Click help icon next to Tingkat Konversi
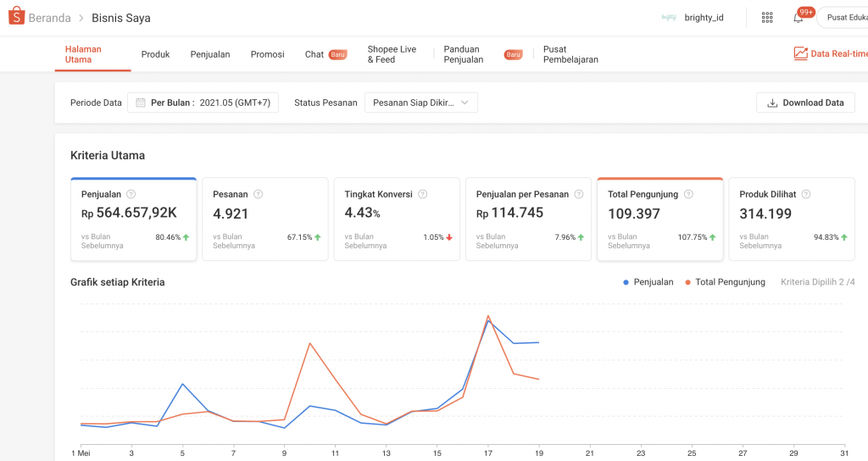 point(422,194)
